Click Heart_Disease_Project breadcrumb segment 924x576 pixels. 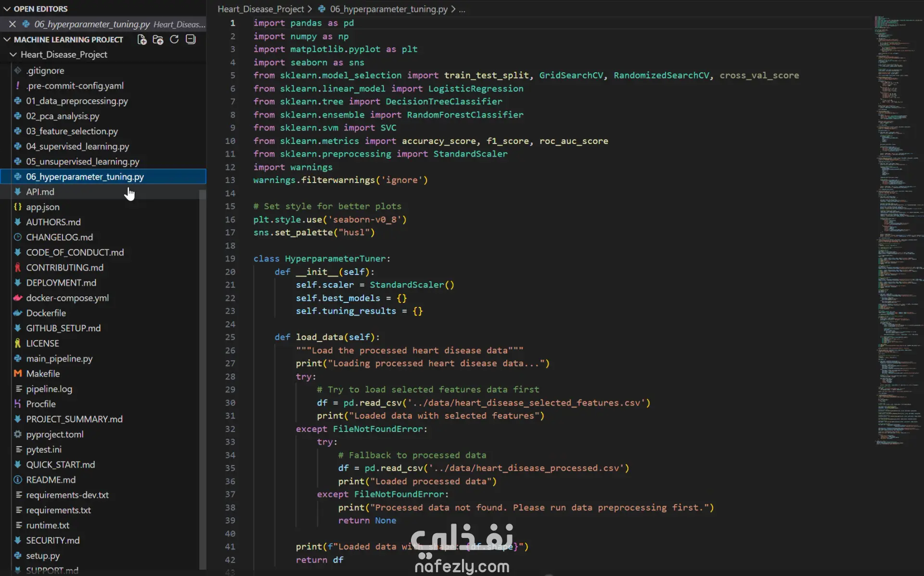click(260, 9)
